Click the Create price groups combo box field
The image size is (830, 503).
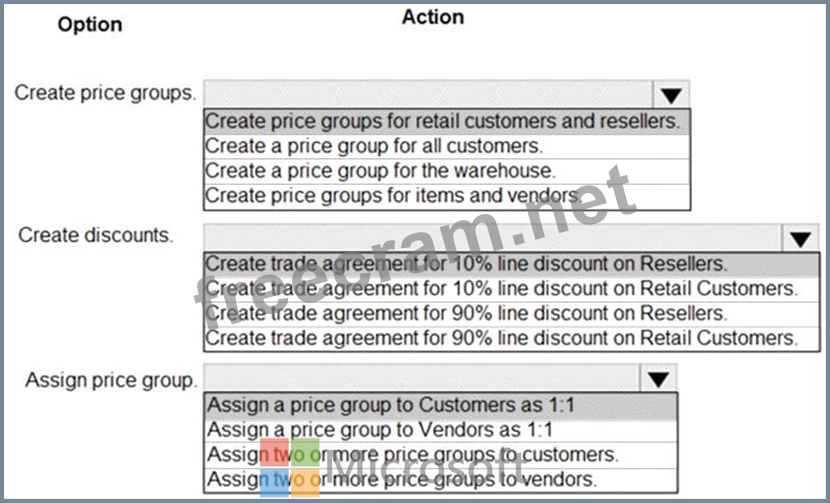[429, 95]
